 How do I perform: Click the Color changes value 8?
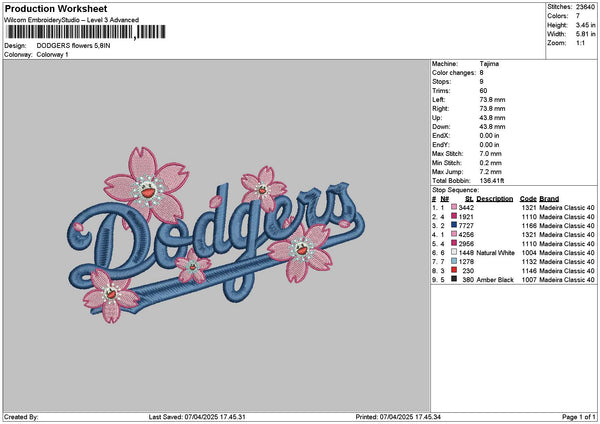point(481,73)
